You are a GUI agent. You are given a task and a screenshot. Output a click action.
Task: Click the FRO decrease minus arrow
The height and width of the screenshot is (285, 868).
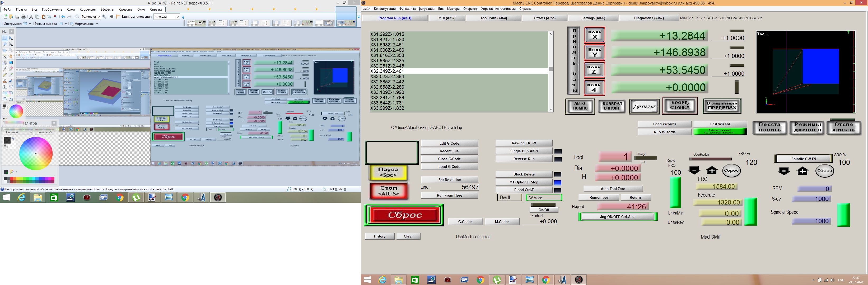click(694, 170)
